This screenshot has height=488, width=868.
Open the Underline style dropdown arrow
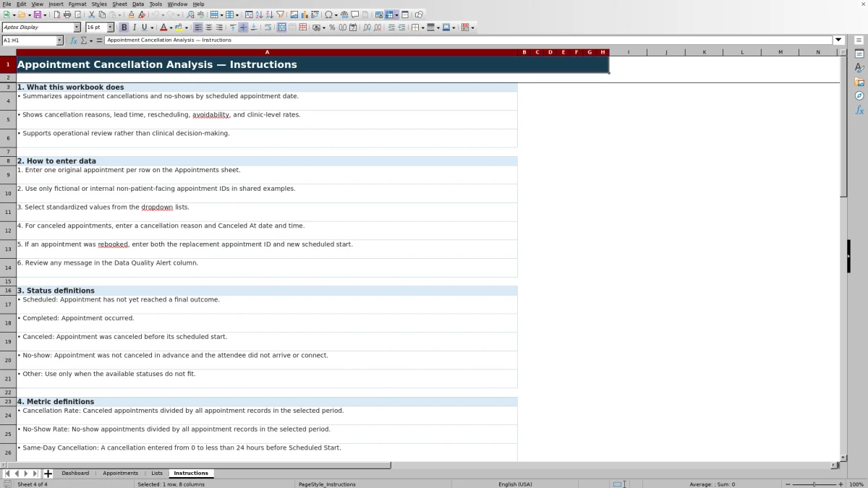[152, 27]
